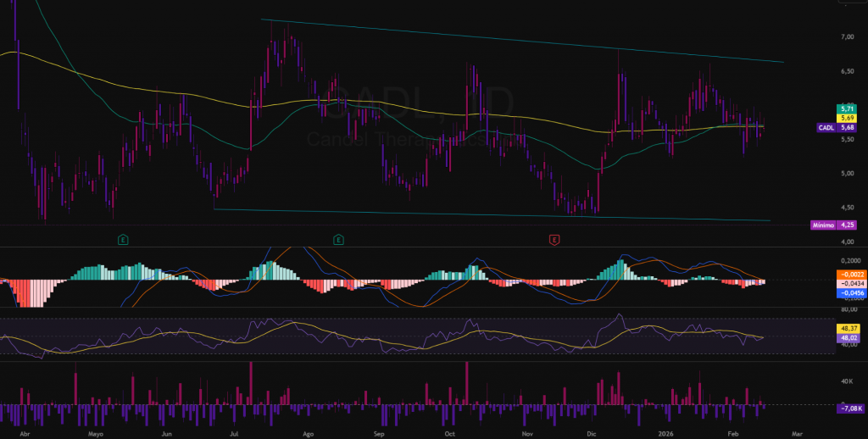The width and height of the screenshot is (868, 439).
Task: Click the orange −0,0022 MACD value label
Action: 851,274
